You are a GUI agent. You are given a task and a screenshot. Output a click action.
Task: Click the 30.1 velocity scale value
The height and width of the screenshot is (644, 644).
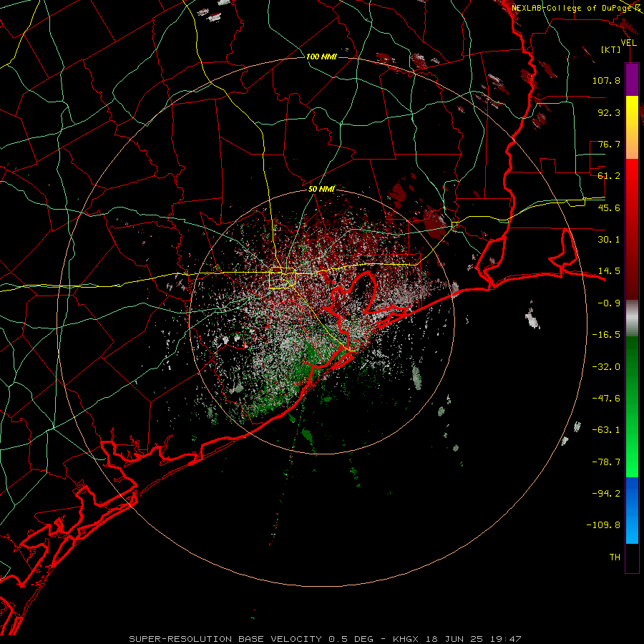pos(609,240)
